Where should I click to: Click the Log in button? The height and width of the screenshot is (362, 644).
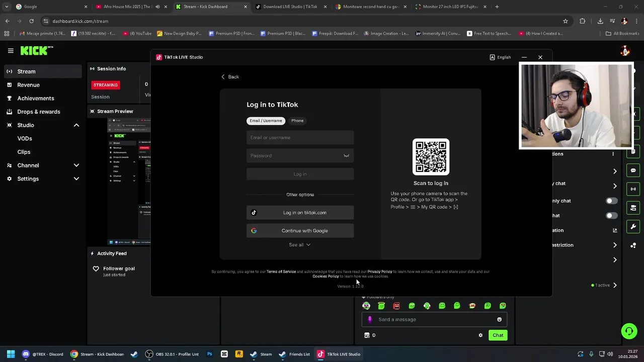tap(300, 174)
